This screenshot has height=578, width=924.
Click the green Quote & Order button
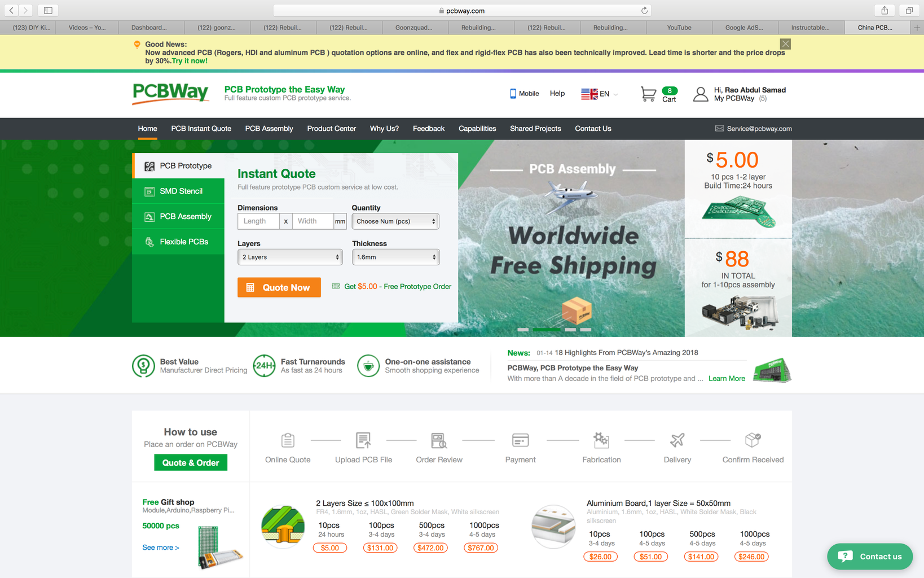pyautogui.click(x=191, y=462)
